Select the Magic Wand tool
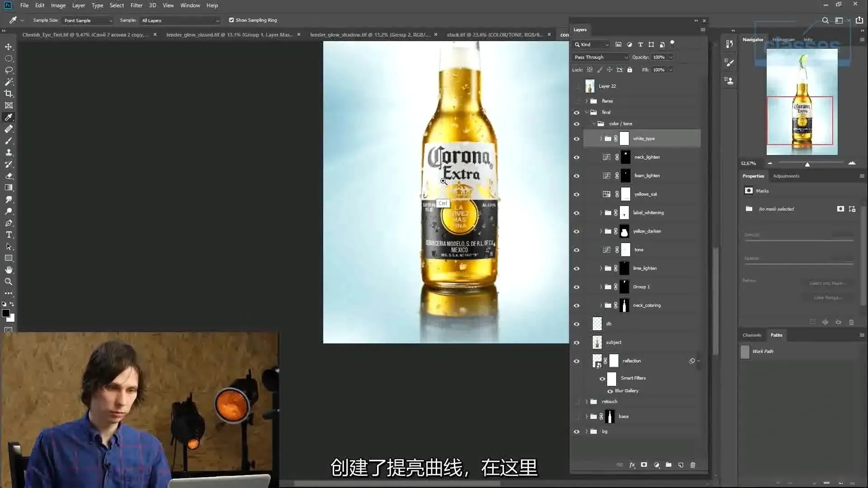Viewport: 868px width, 488px height. coord(9,82)
